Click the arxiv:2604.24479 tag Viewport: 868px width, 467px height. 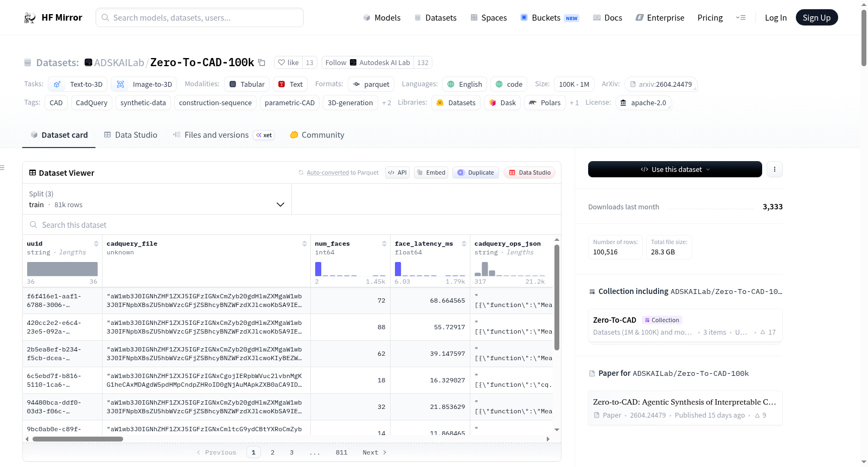(x=661, y=84)
